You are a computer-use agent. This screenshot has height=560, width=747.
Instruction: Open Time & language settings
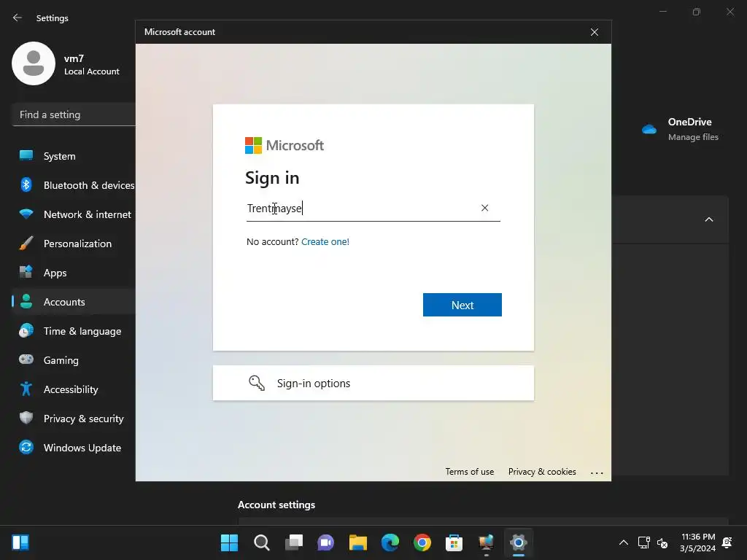click(74, 331)
